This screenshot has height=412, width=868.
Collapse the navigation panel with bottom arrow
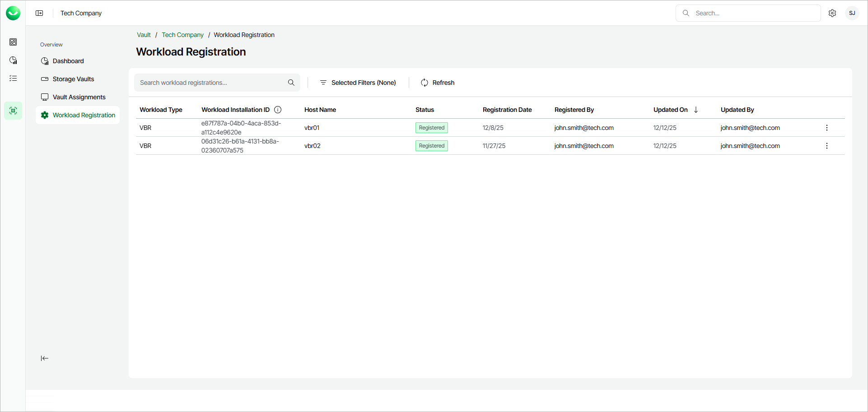[45, 358]
